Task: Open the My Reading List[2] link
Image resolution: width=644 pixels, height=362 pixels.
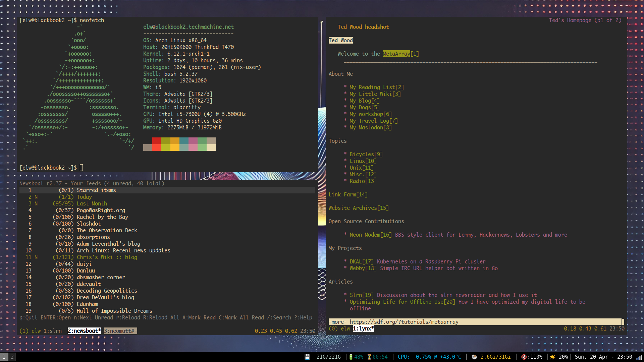Action: (376, 87)
